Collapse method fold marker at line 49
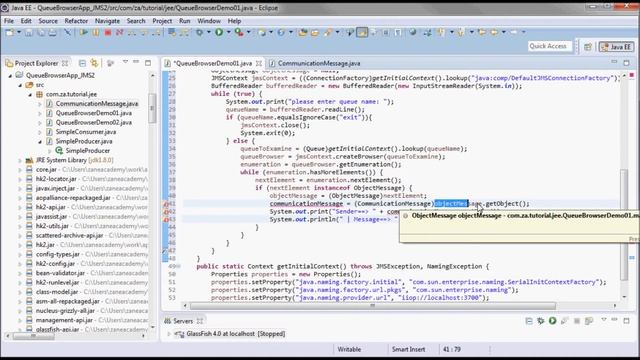The height and width of the screenshot is (360, 640). [178, 267]
